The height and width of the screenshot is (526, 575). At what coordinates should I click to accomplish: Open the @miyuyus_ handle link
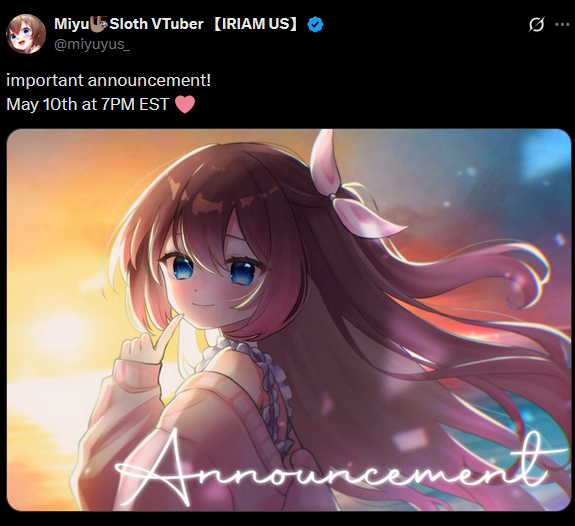[x=92, y=44]
